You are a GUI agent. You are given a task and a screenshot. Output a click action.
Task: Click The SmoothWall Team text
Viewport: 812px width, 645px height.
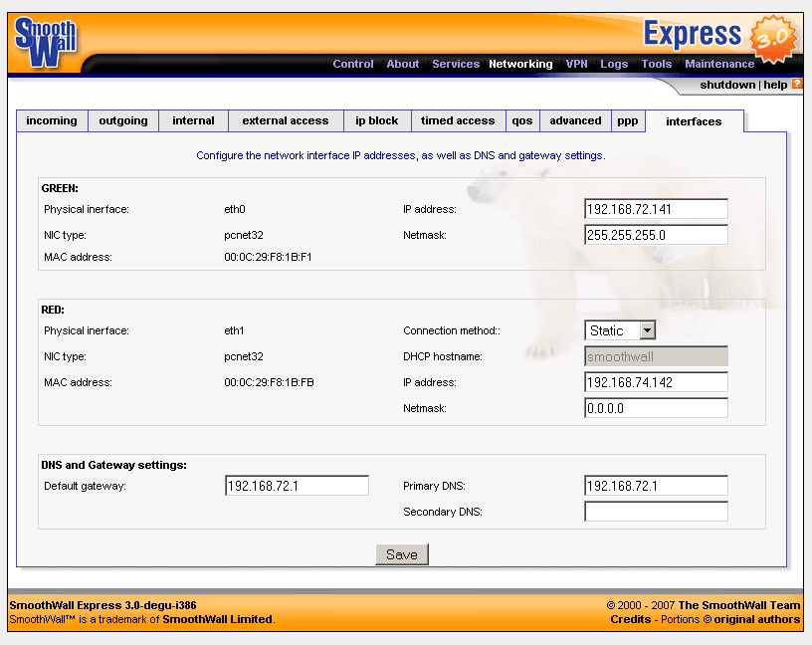[739, 605]
